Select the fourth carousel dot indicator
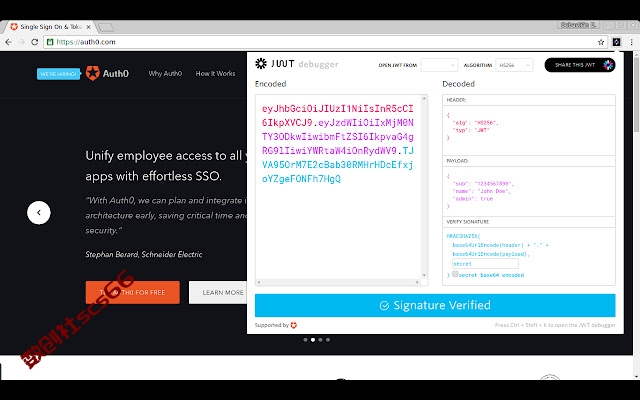 (x=328, y=340)
